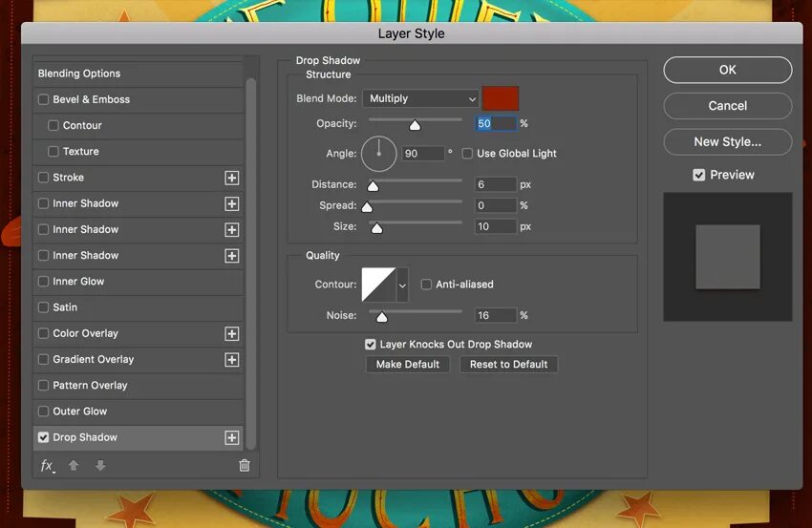
Task: Enable the Stroke checkbox
Action: pyautogui.click(x=44, y=178)
